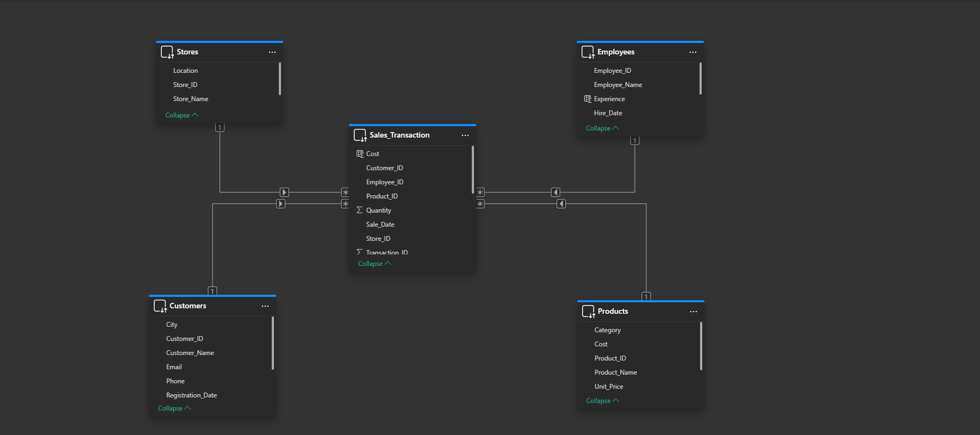This screenshot has width=980, height=435.
Task: Click the sigma icon beside Quantity
Action: coord(359,210)
